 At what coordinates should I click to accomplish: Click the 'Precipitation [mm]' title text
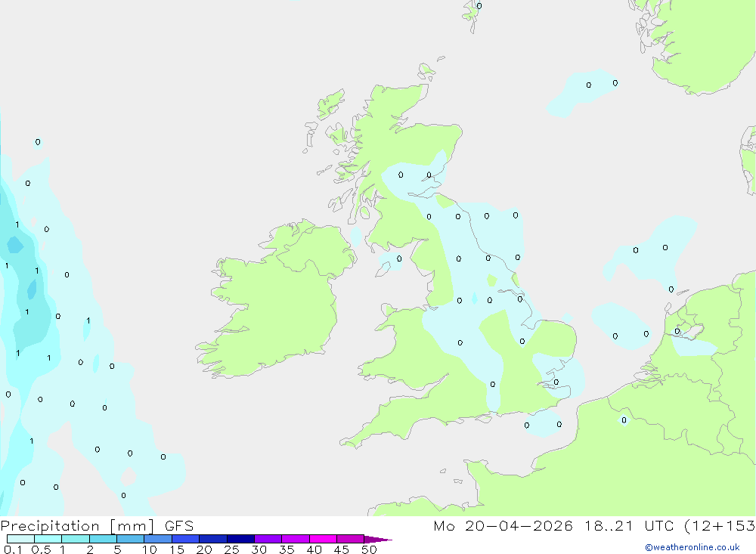click(77, 526)
